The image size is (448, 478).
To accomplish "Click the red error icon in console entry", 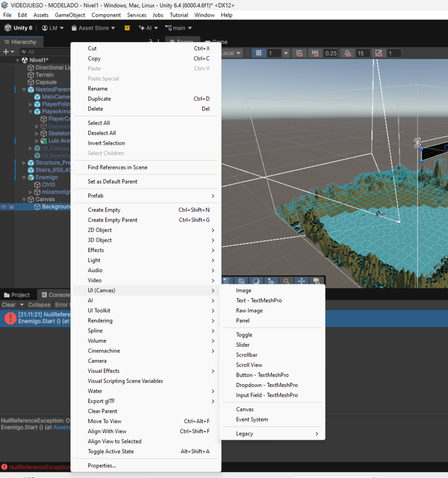I will [10, 318].
